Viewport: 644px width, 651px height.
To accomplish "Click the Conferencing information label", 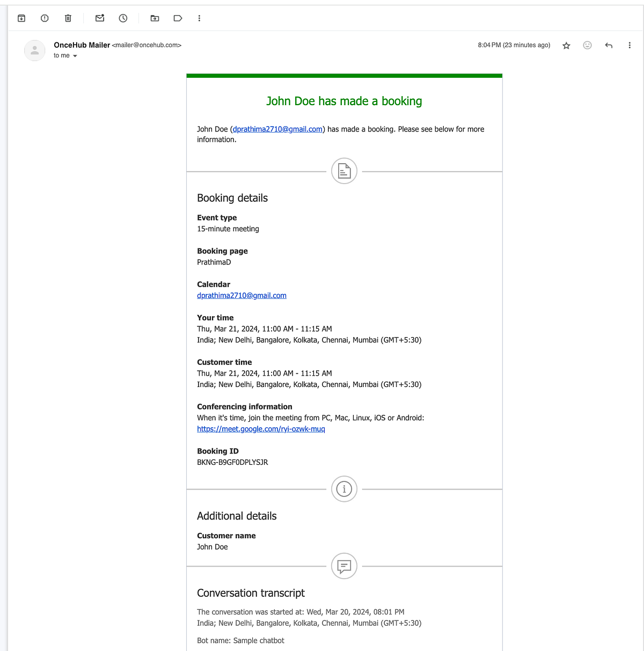I will [x=245, y=407].
